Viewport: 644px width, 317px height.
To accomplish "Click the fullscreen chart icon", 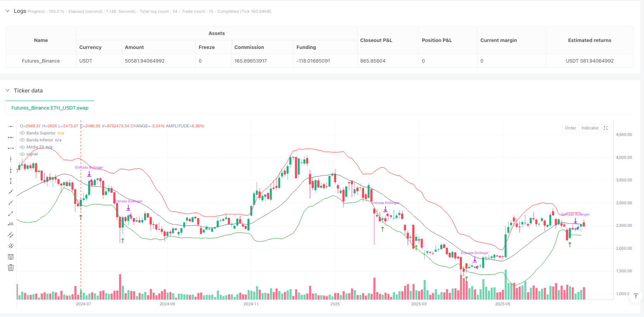I will [606, 128].
